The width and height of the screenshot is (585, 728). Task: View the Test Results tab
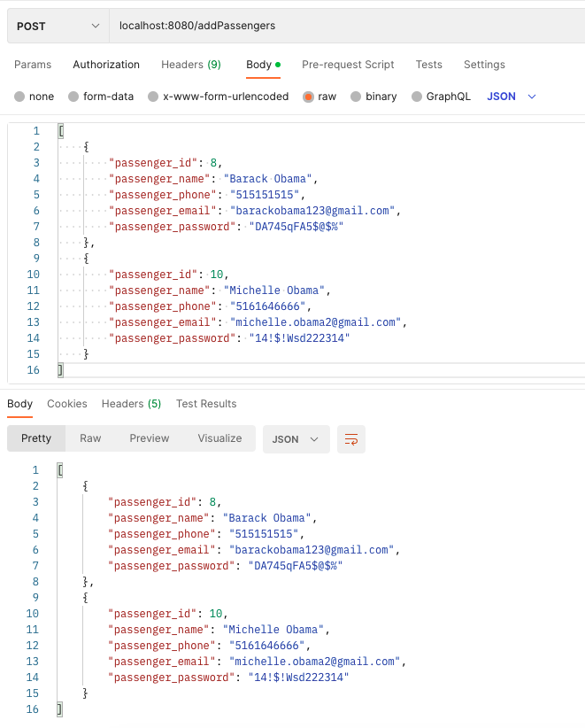205,403
